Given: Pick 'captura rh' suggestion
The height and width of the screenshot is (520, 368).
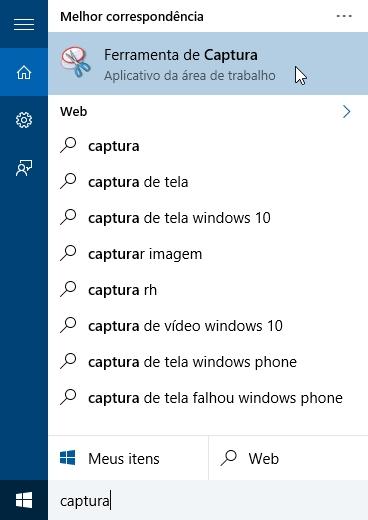Looking at the screenshot, I should (208, 290).
